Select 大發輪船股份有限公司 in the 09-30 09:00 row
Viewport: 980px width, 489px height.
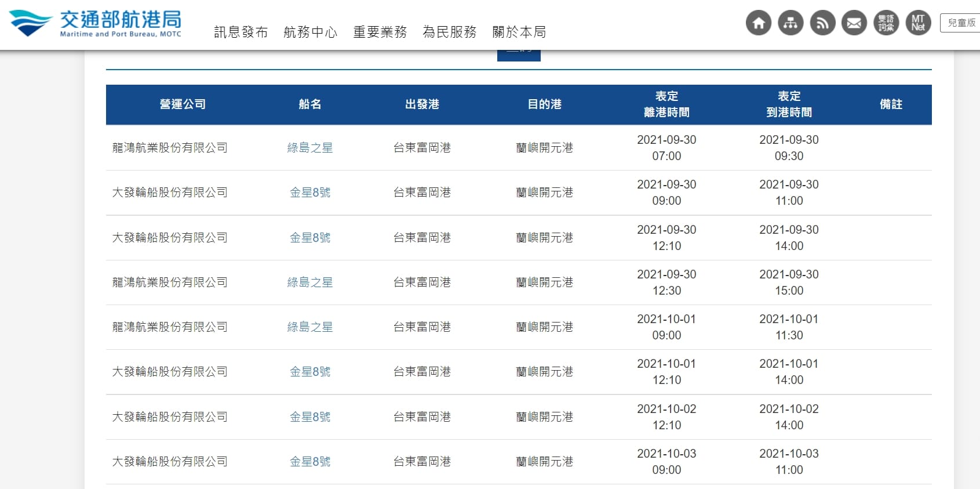170,193
